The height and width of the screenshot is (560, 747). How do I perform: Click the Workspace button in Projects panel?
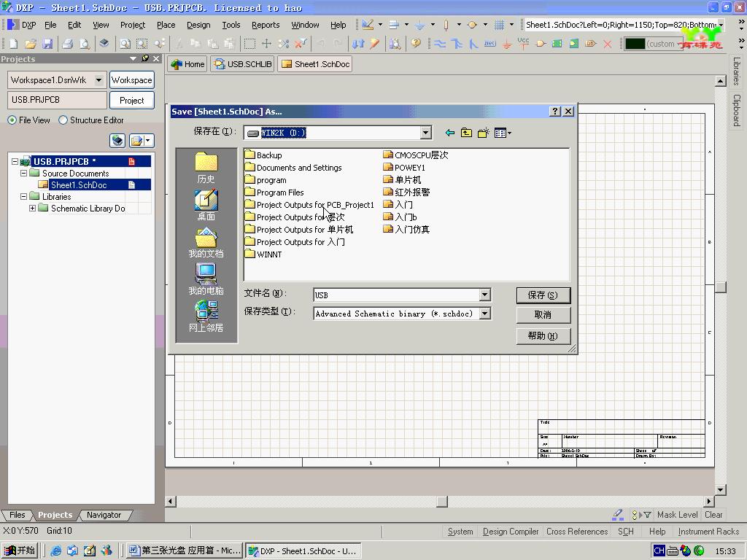131,80
